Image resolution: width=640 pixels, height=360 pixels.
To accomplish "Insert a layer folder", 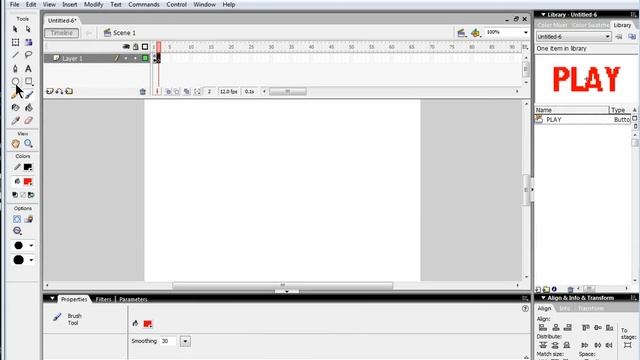I will tap(69, 91).
